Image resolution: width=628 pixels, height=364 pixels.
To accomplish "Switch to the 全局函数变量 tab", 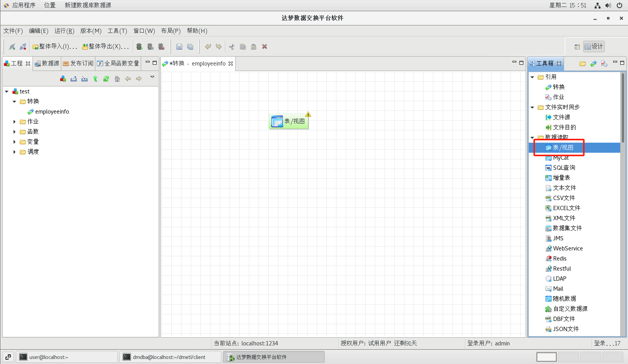I will 118,64.
